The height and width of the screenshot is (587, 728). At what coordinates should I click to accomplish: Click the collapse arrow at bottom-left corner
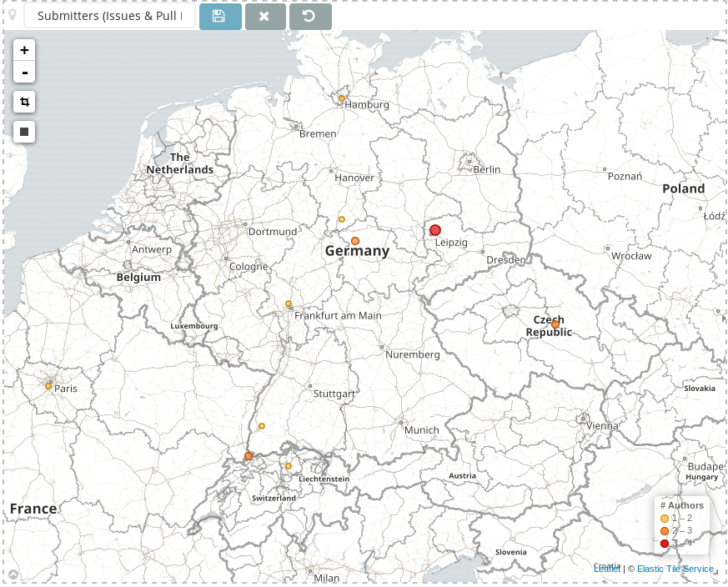[13, 574]
